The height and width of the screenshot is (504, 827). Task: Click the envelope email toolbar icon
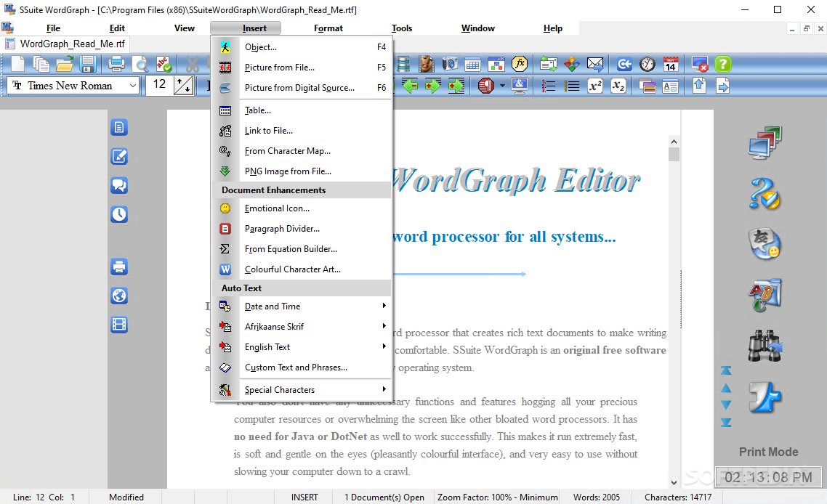[595, 64]
